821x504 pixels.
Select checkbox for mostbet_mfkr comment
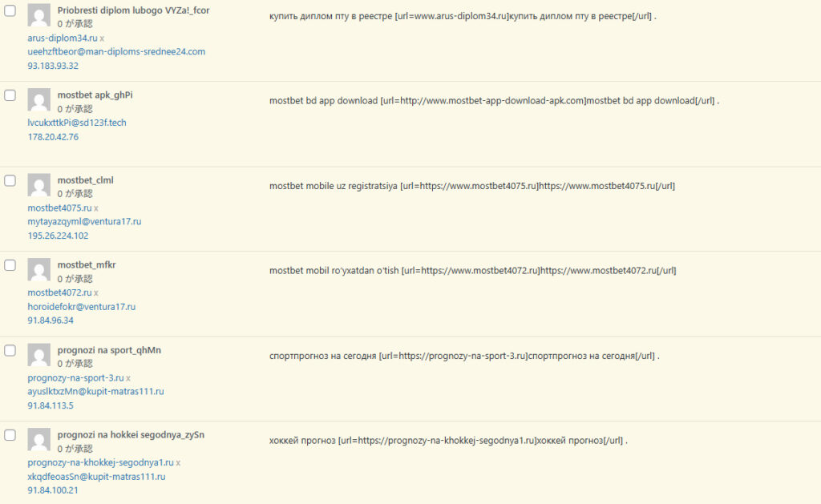(x=10, y=265)
